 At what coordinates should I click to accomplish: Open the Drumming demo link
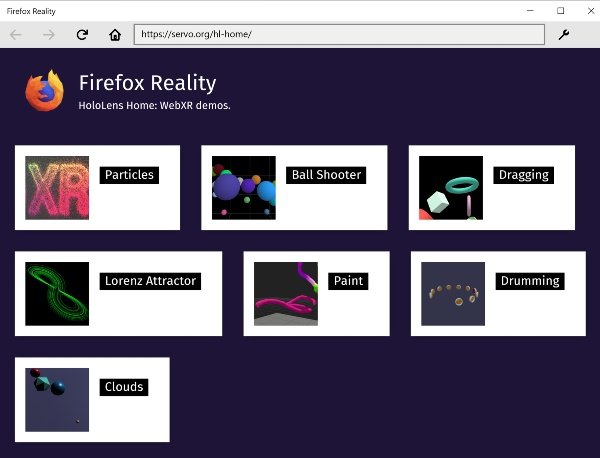click(x=530, y=281)
